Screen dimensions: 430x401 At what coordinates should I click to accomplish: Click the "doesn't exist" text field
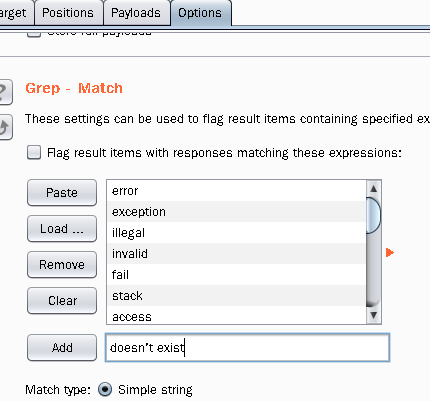point(247,348)
